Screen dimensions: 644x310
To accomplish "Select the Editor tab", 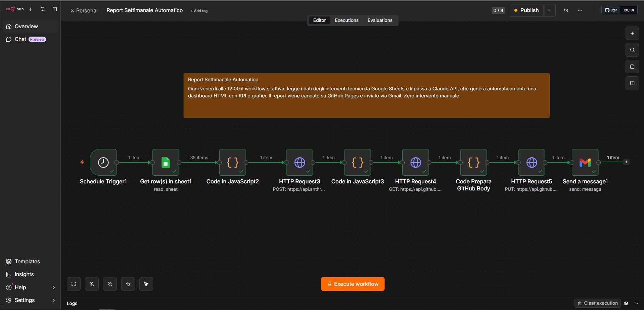I will pos(319,20).
